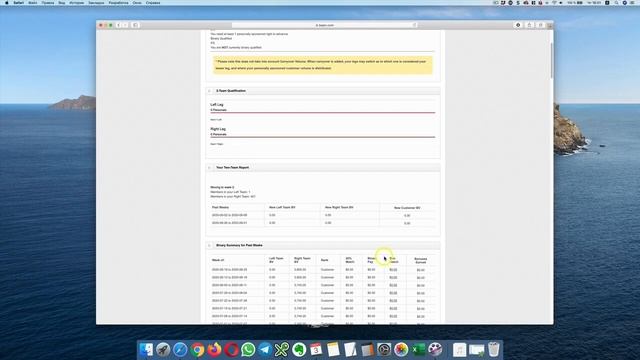Image resolution: width=640 pixels, height=360 pixels.
Task: Click the "Right Team BV" column header
Action: [x=302, y=260]
